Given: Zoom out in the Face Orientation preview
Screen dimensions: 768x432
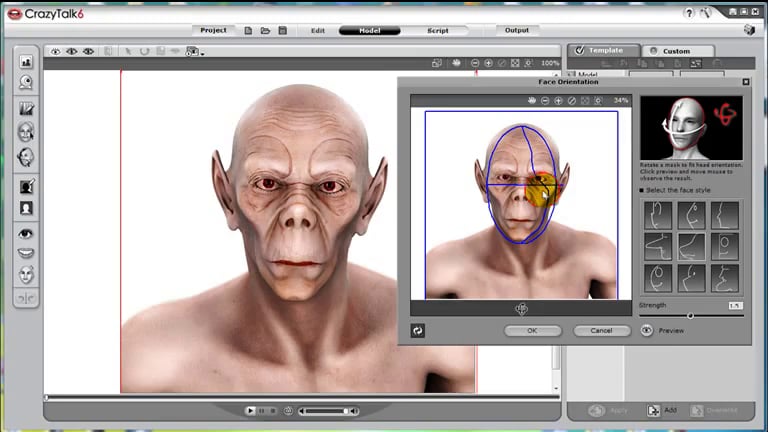Looking at the screenshot, I should (x=545, y=101).
